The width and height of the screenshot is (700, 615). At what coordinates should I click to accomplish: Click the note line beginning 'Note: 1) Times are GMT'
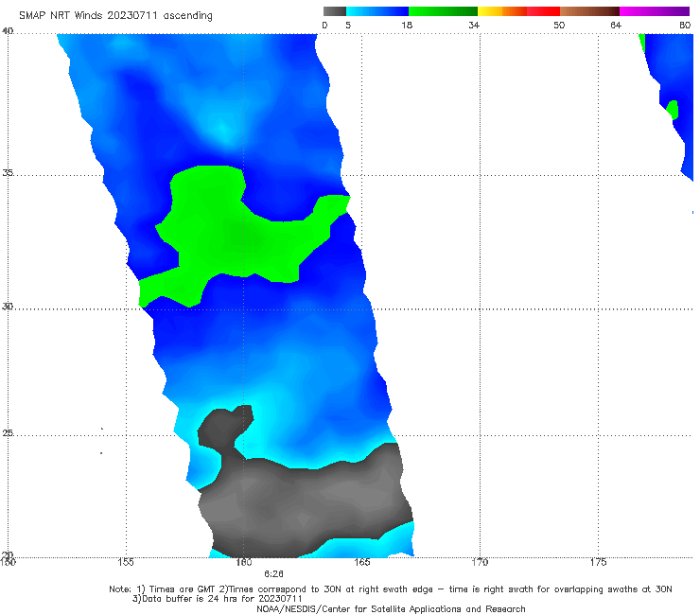coord(390,589)
